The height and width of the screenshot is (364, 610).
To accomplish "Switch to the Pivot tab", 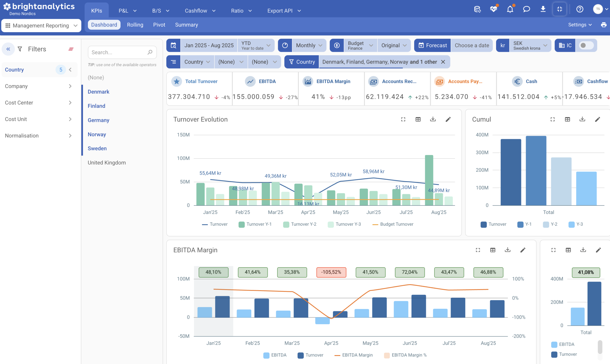I will [x=159, y=25].
